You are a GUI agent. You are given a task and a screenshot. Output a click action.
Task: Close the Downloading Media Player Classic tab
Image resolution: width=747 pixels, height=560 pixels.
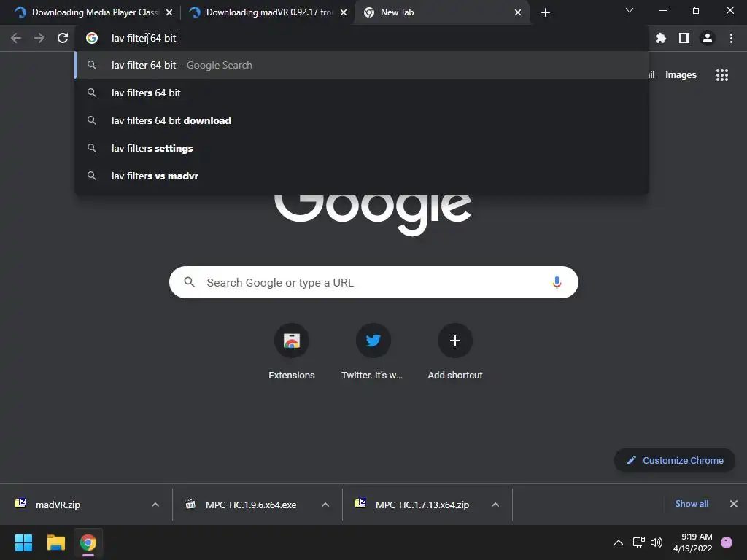(x=169, y=12)
